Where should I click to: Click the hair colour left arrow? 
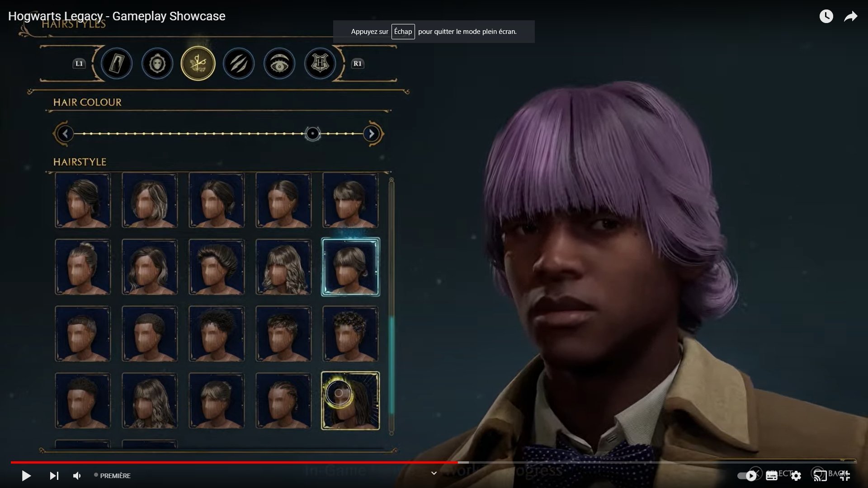point(65,134)
